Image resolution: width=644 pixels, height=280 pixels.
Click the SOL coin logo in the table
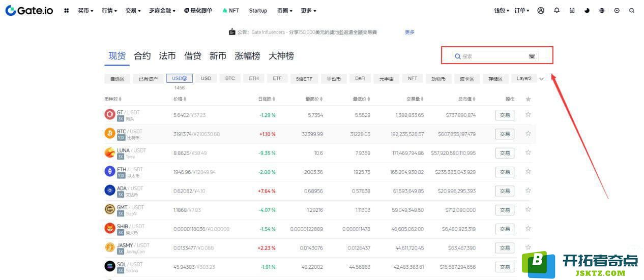click(x=109, y=266)
